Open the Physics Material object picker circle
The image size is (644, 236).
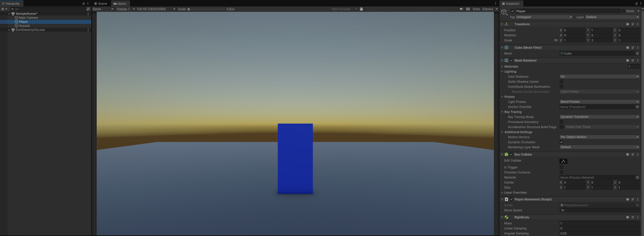(638, 177)
